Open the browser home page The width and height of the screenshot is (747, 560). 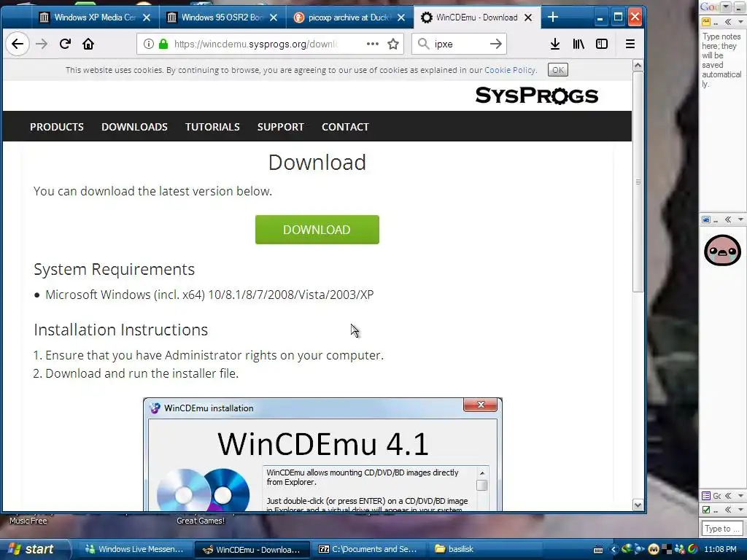88,44
